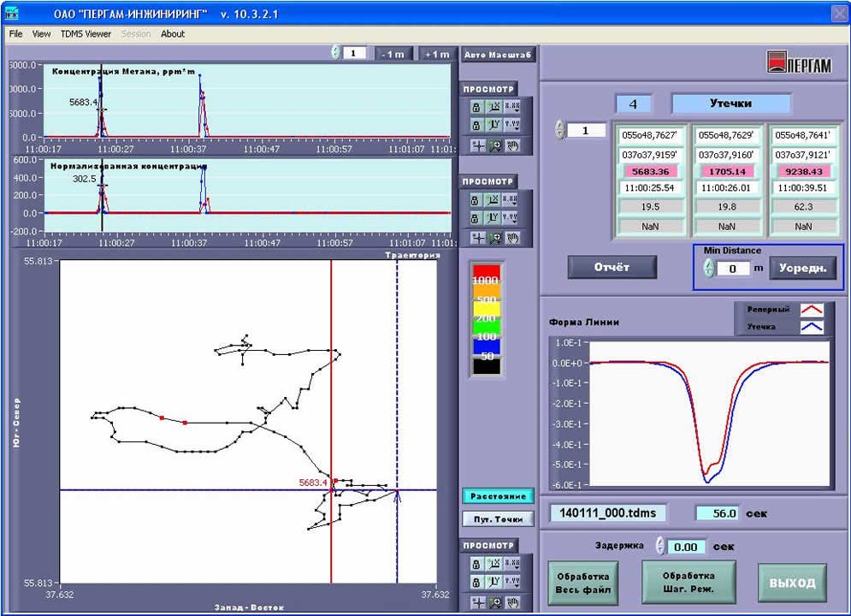851x616 pixels.
Task: Toggle X autoscale lock on normalized concentration chart
Action: click(x=475, y=200)
